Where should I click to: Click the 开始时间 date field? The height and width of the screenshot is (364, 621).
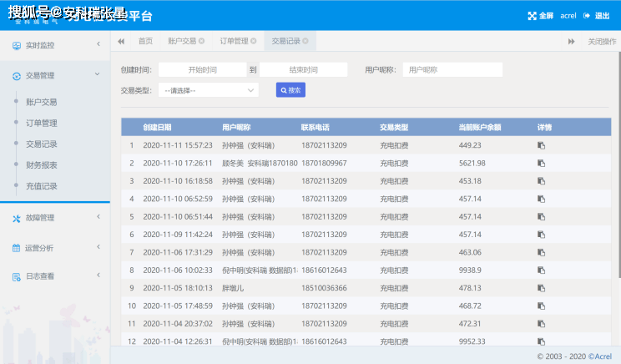click(202, 70)
